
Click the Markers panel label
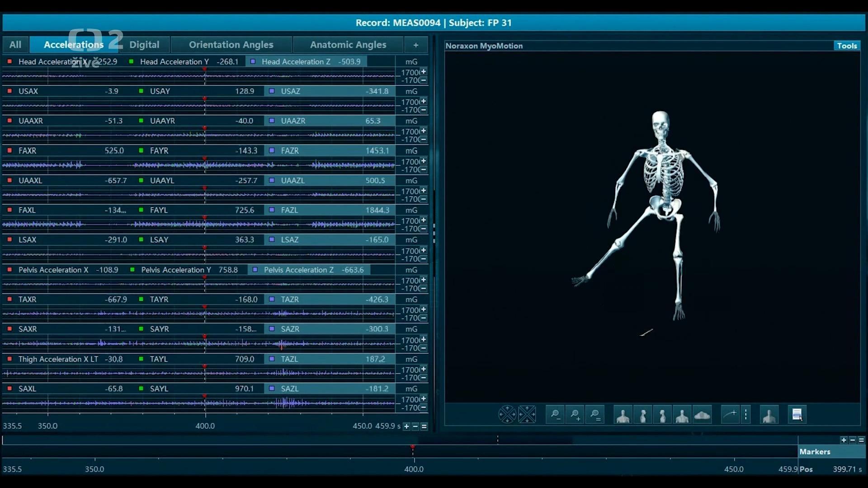pos(815,451)
